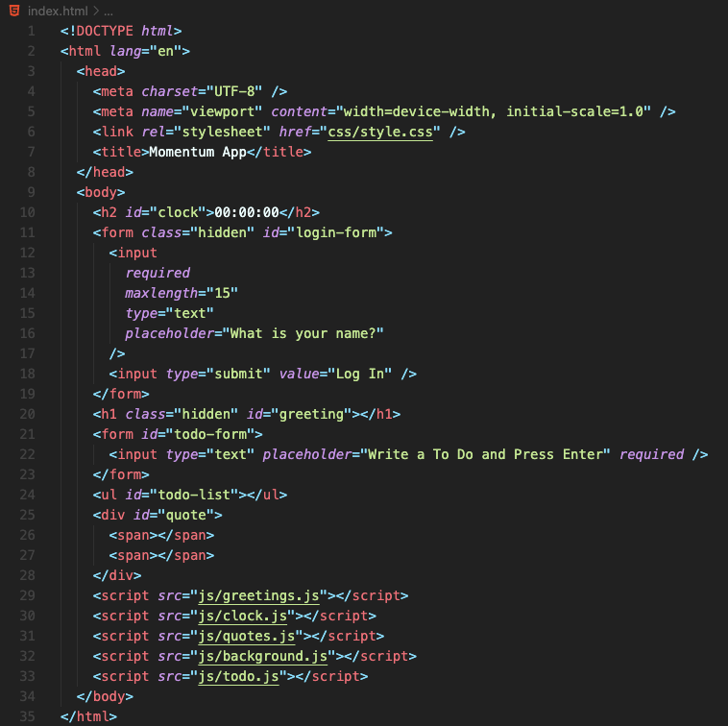This screenshot has width=728, height=726.
Task: Click line number 1 in the gutter
Action: 32,31
